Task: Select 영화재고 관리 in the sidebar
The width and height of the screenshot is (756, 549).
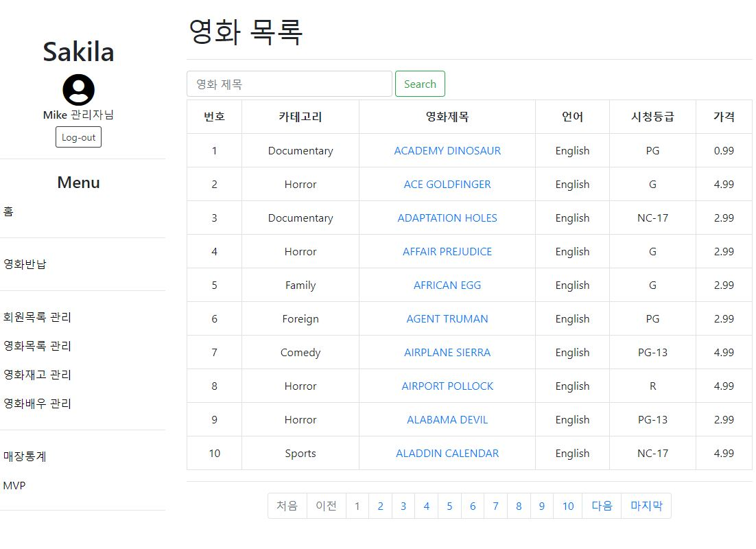Action: pyautogui.click(x=37, y=375)
